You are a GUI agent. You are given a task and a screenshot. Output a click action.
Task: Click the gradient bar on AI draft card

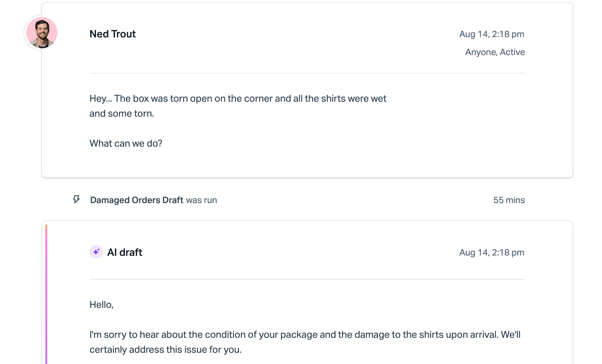[x=46, y=294]
